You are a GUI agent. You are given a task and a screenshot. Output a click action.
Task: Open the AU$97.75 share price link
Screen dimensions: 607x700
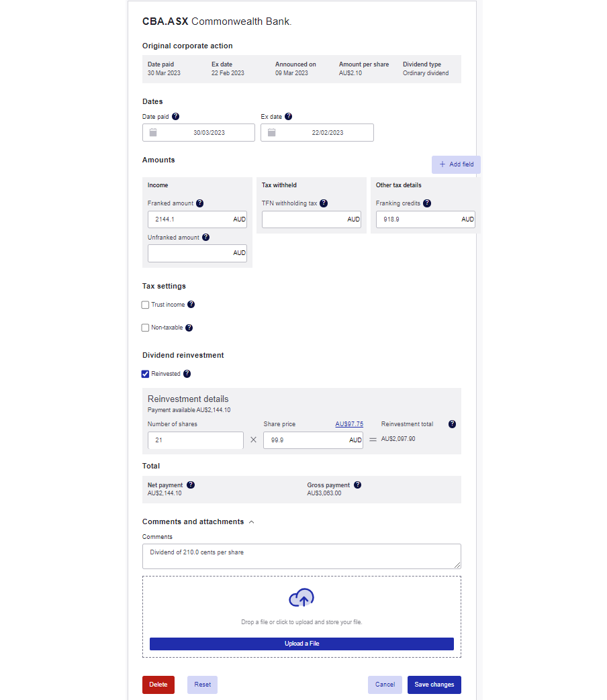348,423
